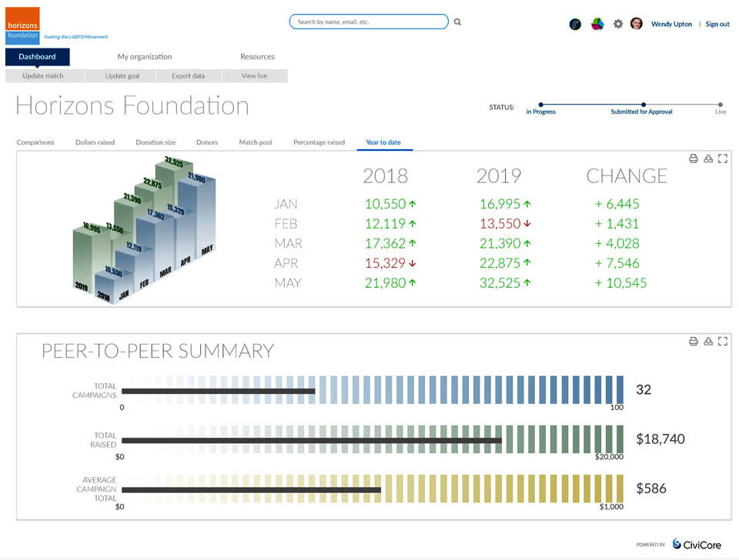Image resolution: width=739 pixels, height=560 pixels.
Task: Open the Resources tab
Action: point(257,57)
